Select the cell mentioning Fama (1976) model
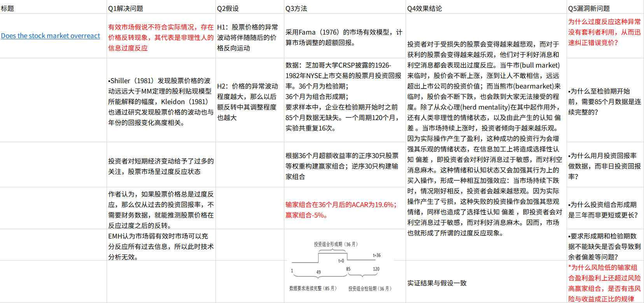Screen dimensions: 644x303 pos(344,37)
